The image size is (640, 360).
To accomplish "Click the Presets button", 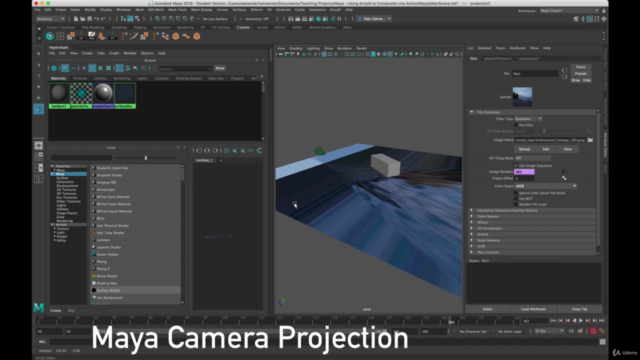I will (581, 73).
